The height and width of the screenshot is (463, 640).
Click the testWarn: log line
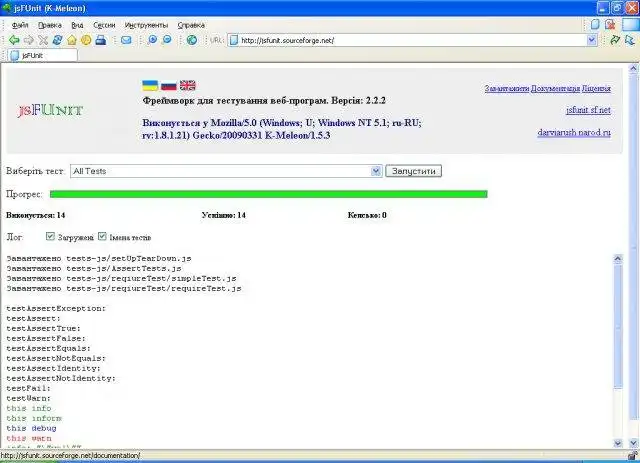pyautogui.click(x=29, y=398)
